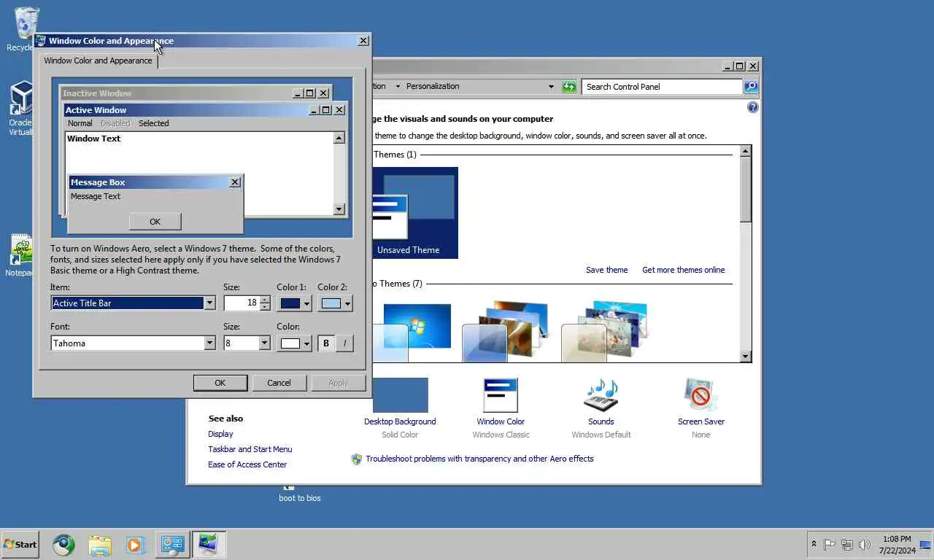
Task: Click Personalization in the address breadcrumb
Action: pos(433,86)
